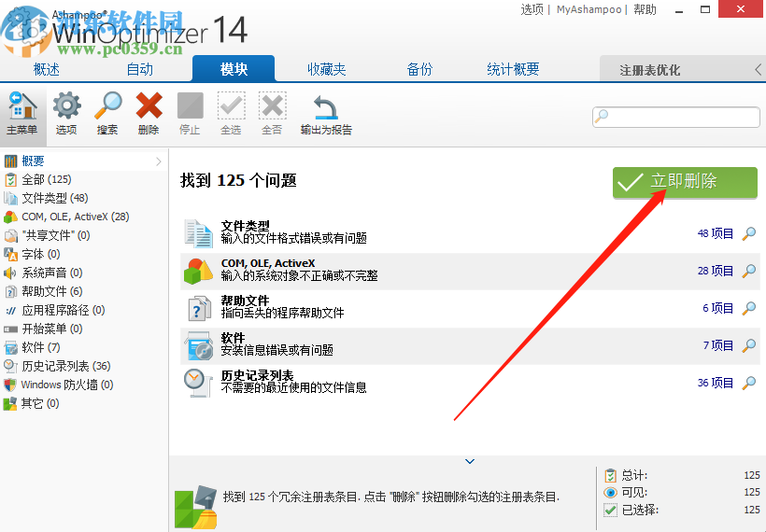The height and width of the screenshot is (532, 766).
Task: Focus the toolbar search input field
Action: [x=676, y=118]
